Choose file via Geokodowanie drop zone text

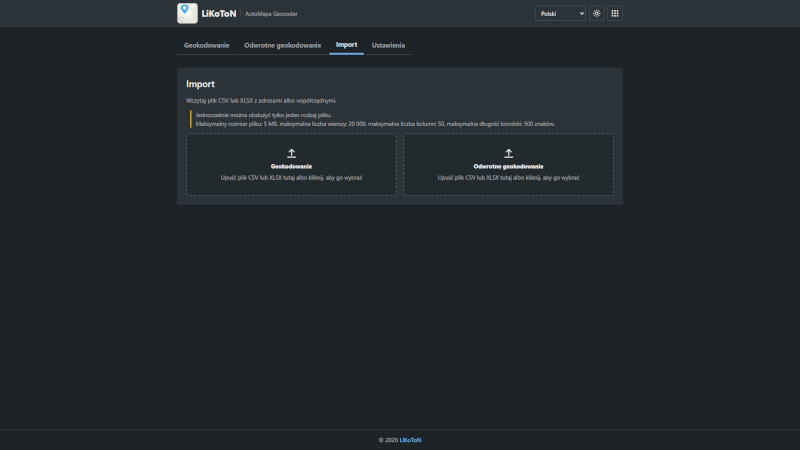(291, 178)
